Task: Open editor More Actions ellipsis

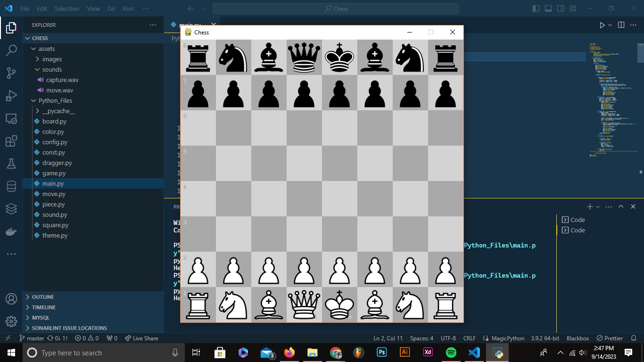Action: (634, 25)
